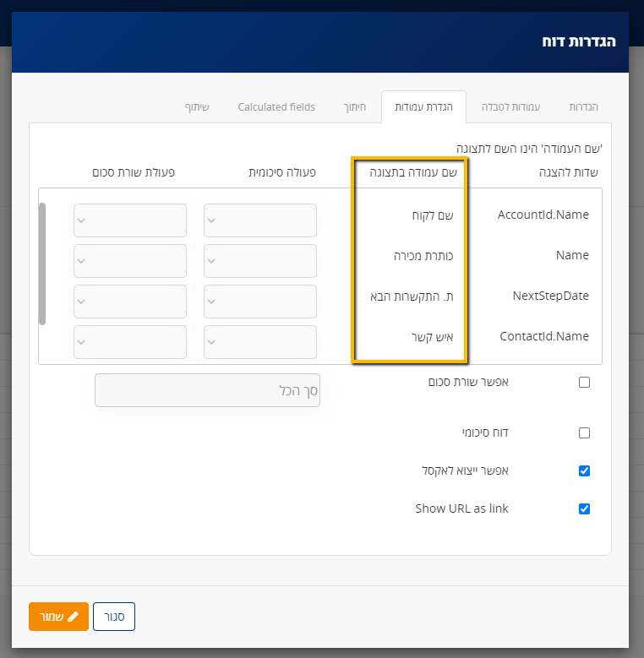Viewport: 644px width, 658px height.
Task: Open the חיתוך tab
Action: [355, 107]
